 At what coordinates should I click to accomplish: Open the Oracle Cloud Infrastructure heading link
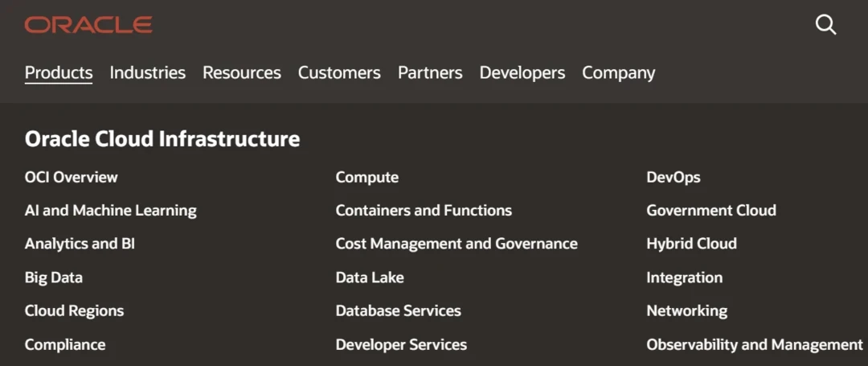(x=162, y=139)
